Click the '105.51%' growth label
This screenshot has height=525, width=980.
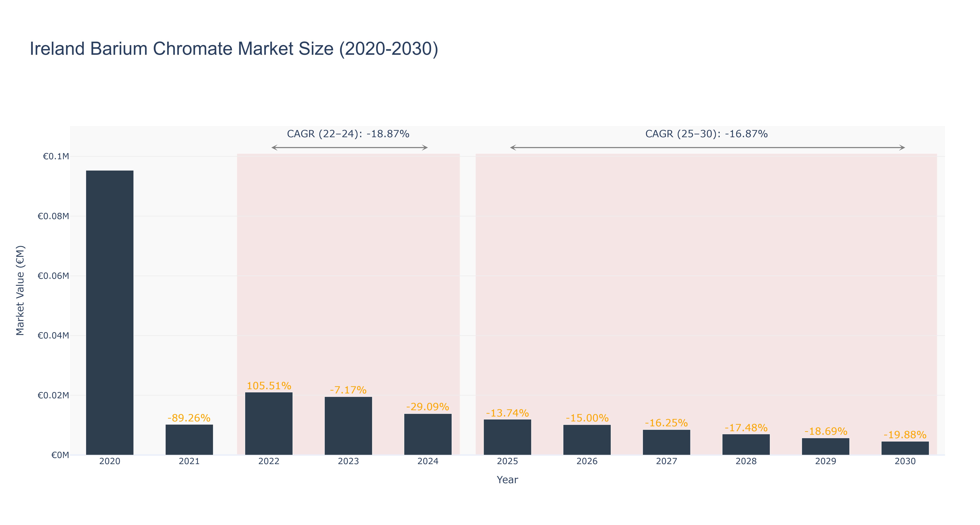tap(269, 385)
